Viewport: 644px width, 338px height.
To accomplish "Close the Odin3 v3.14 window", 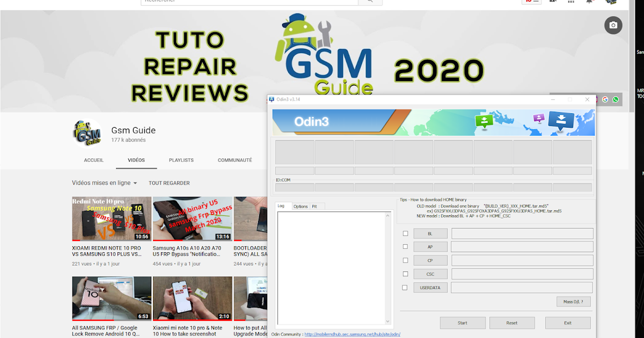I will [x=587, y=99].
